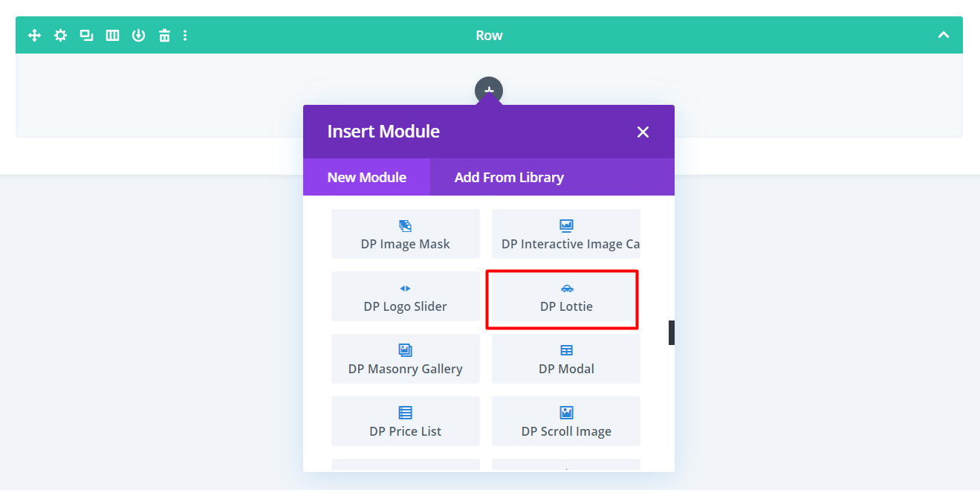Close the Insert Module popup
Screen dimensions: 980x490
coord(643,132)
